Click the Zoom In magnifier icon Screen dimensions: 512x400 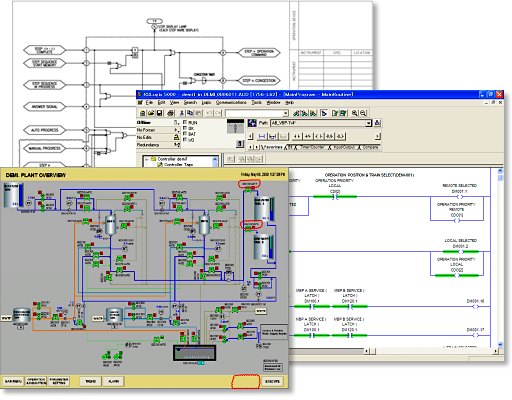click(355, 113)
